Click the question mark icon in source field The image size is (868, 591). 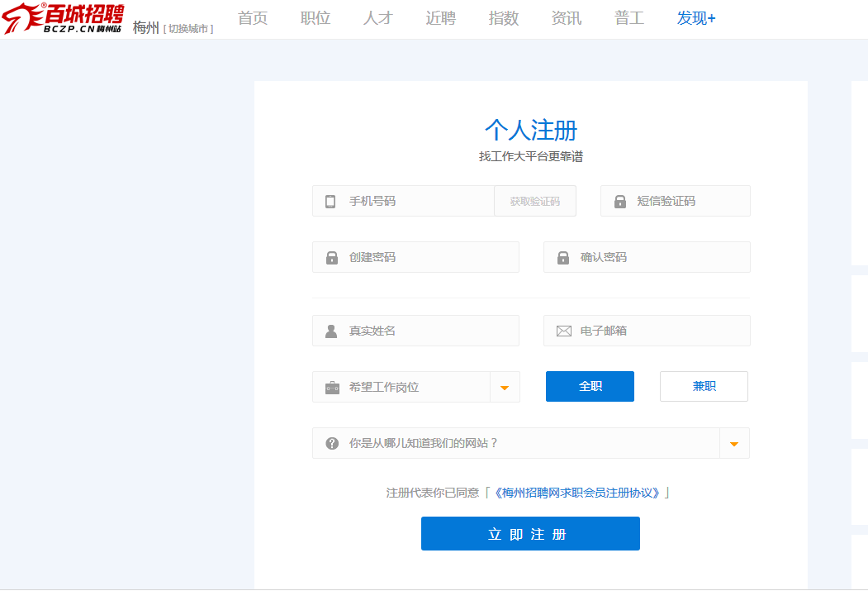[x=332, y=444]
